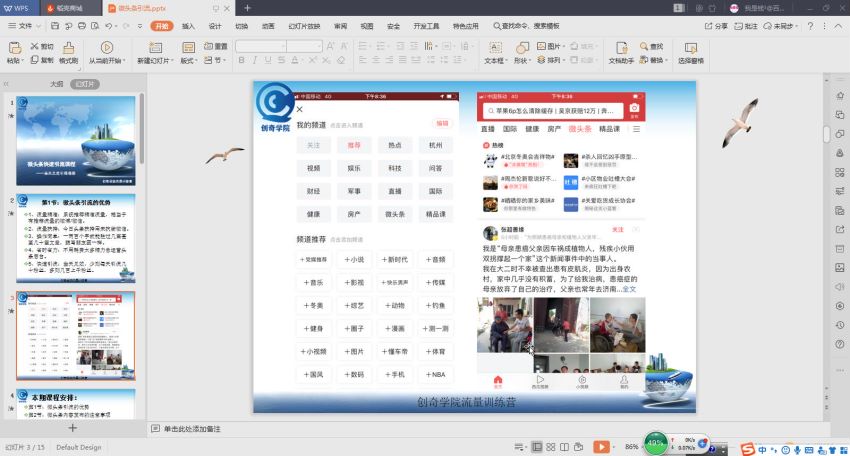Click the search commands input field
The width and height of the screenshot is (850, 456).
tap(526, 25)
